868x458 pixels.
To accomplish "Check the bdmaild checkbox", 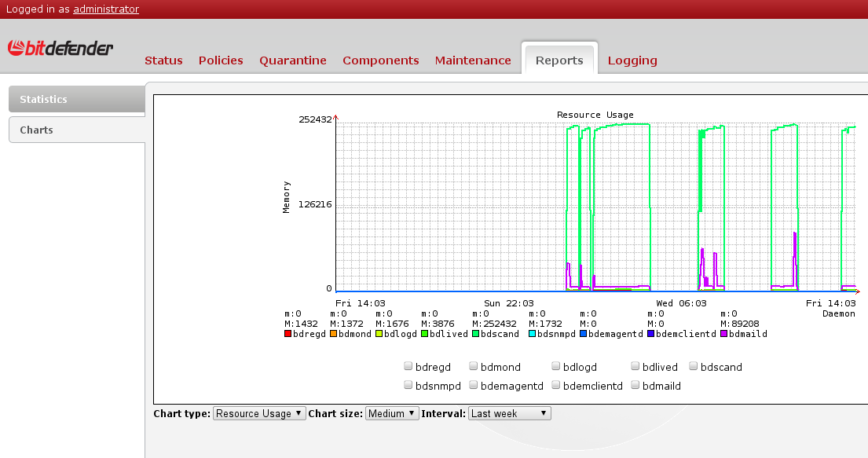I will coord(635,385).
